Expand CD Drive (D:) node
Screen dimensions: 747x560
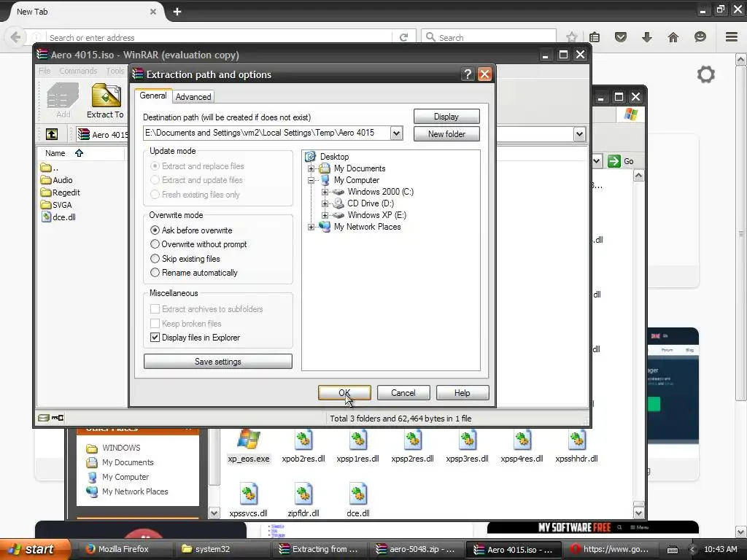click(x=325, y=203)
